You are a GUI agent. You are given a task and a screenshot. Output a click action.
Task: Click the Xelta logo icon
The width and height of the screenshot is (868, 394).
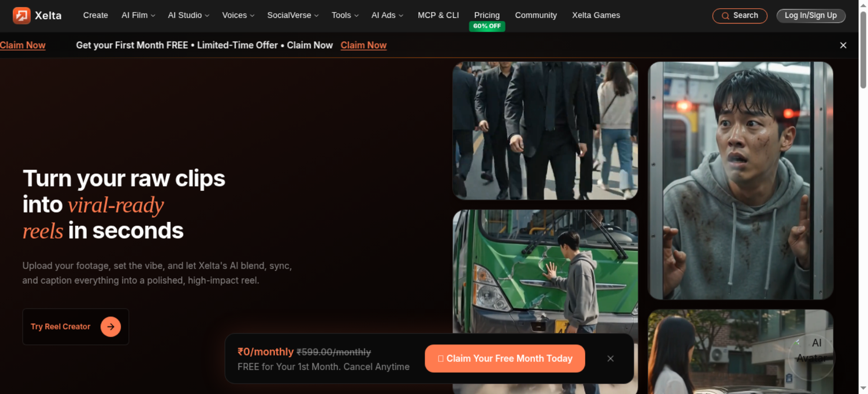pyautogui.click(x=21, y=16)
